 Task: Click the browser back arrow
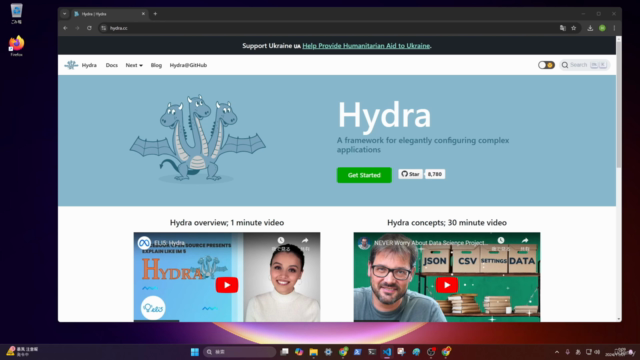point(65,28)
